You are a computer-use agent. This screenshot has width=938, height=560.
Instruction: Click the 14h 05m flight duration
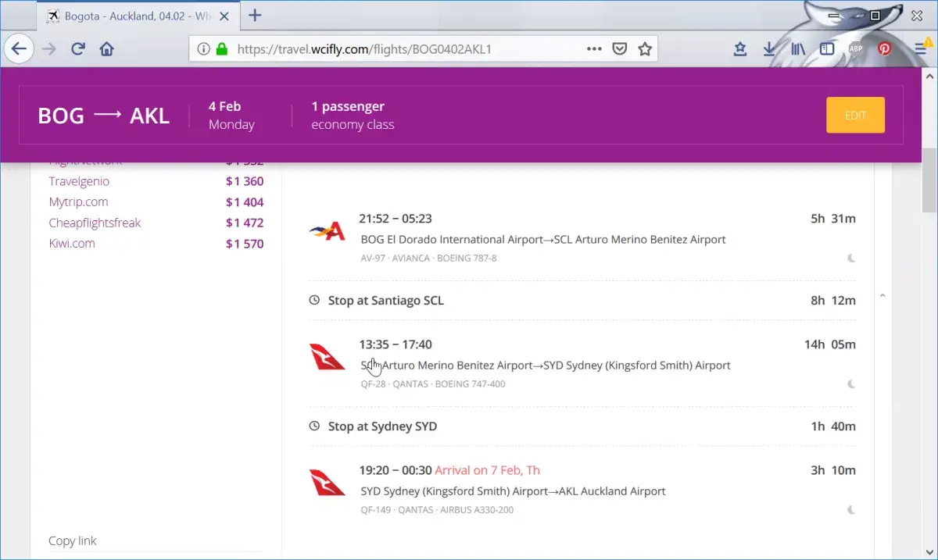[830, 344]
